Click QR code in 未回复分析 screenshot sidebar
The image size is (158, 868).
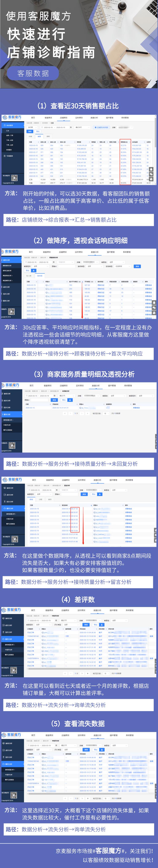(x=12, y=446)
